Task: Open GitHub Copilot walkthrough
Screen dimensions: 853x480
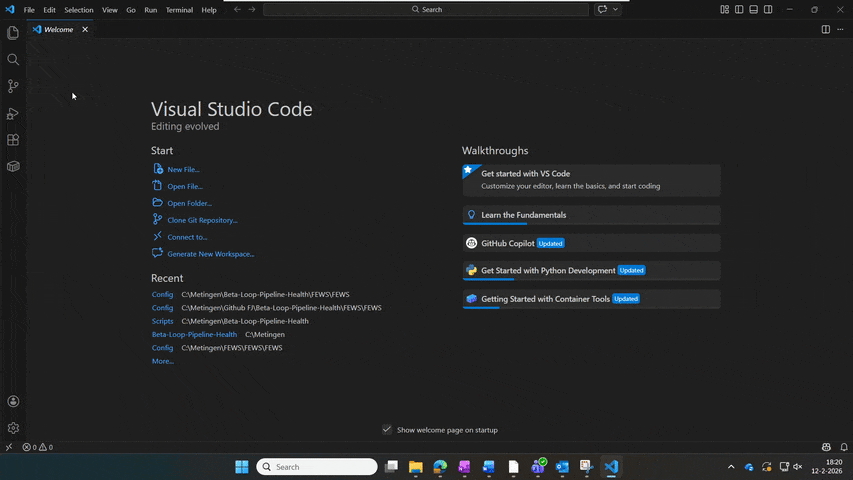Action: (591, 243)
